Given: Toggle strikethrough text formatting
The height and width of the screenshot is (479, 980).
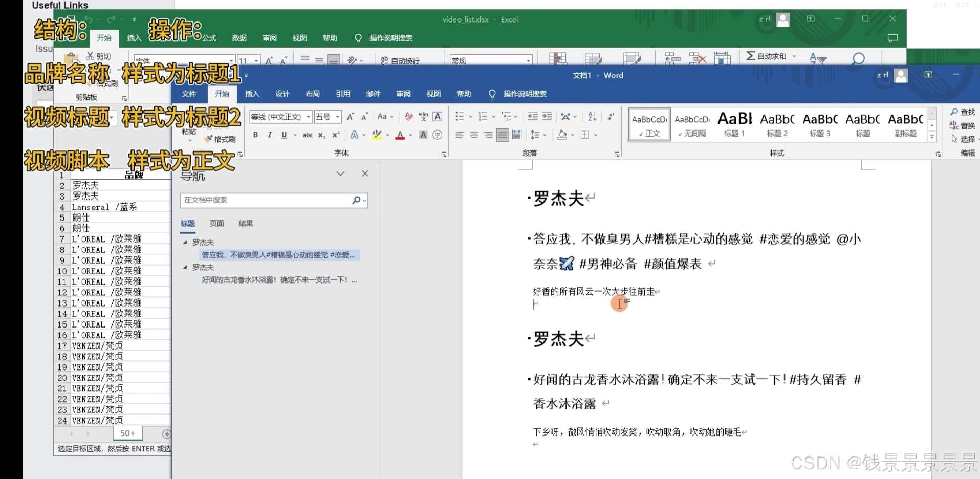Looking at the screenshot, I should pos(307,135).
